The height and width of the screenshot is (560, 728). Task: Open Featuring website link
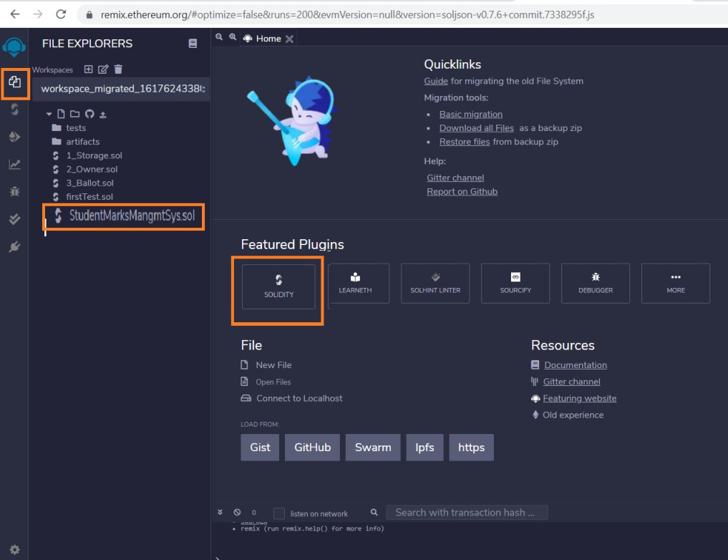pyautogui.click(x=579, y=398)
